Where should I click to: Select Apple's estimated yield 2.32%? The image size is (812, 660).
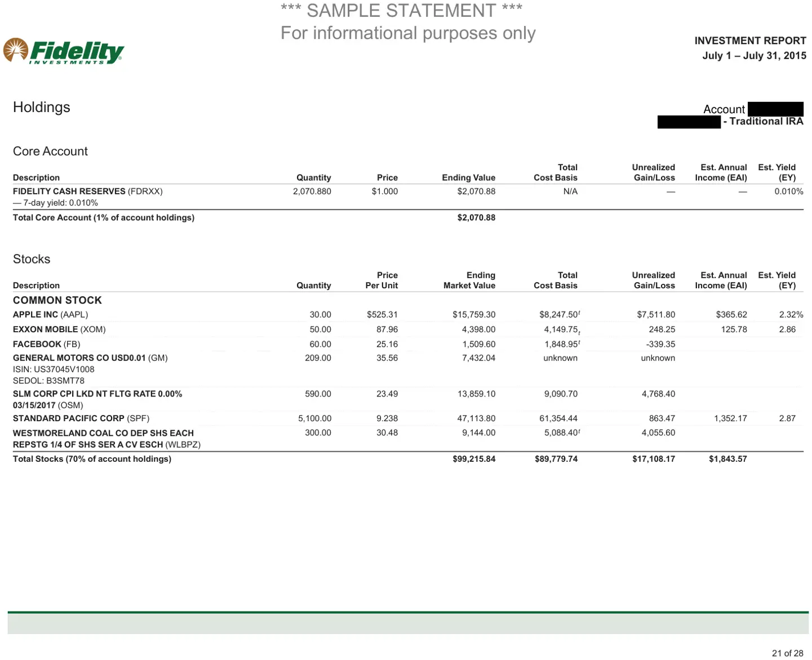pos(791,315)
